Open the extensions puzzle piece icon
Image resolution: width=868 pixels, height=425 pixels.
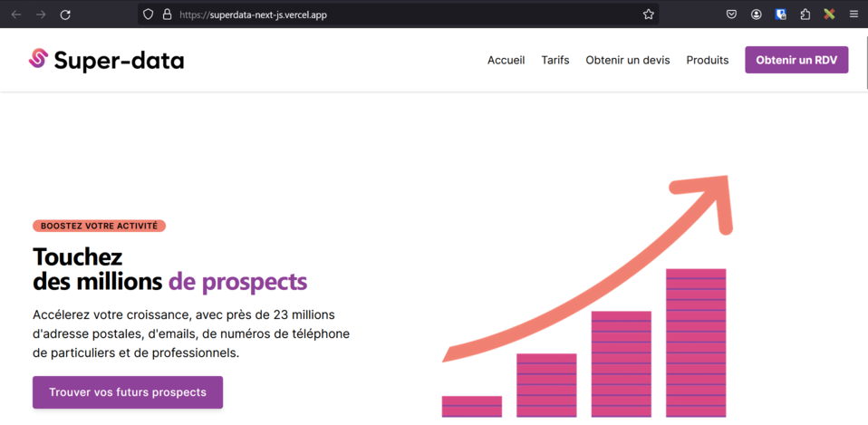805,14
